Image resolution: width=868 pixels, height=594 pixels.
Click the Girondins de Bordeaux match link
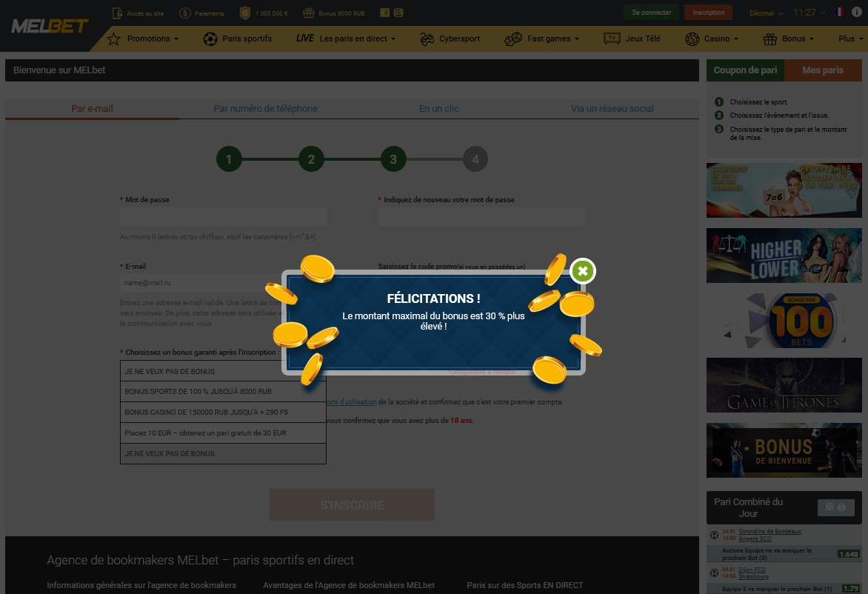(x=769, y=532)
